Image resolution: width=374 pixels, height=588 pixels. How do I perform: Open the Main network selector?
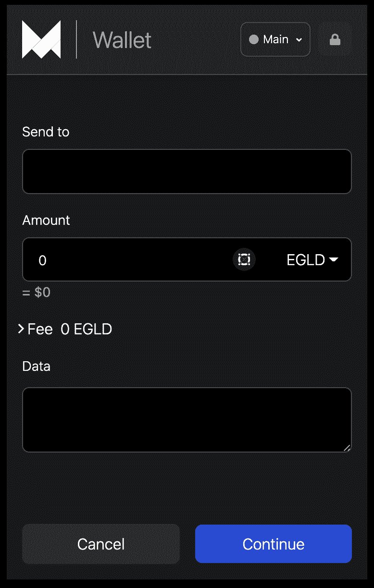(x=275, y=39)
